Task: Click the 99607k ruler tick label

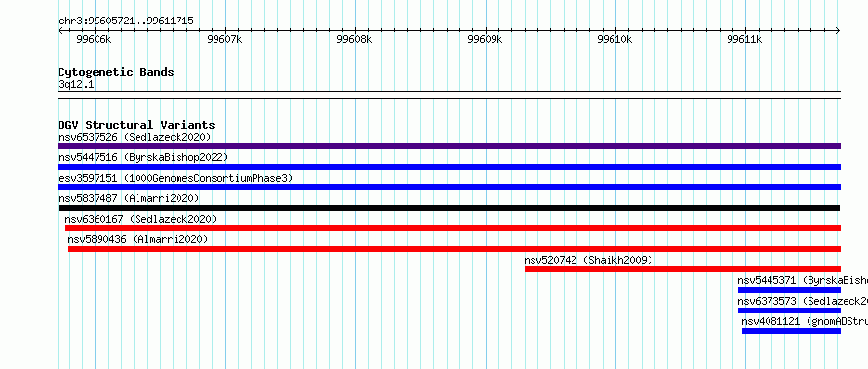Action: 224,39
